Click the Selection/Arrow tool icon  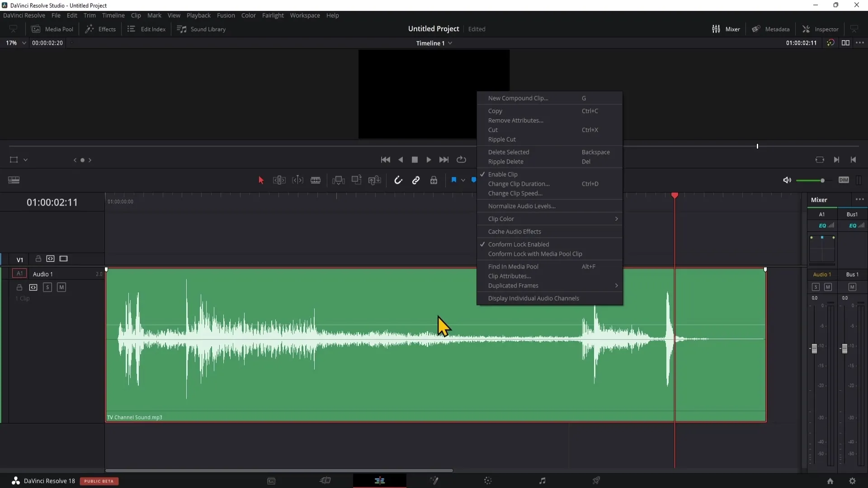(x=260, y=181)
